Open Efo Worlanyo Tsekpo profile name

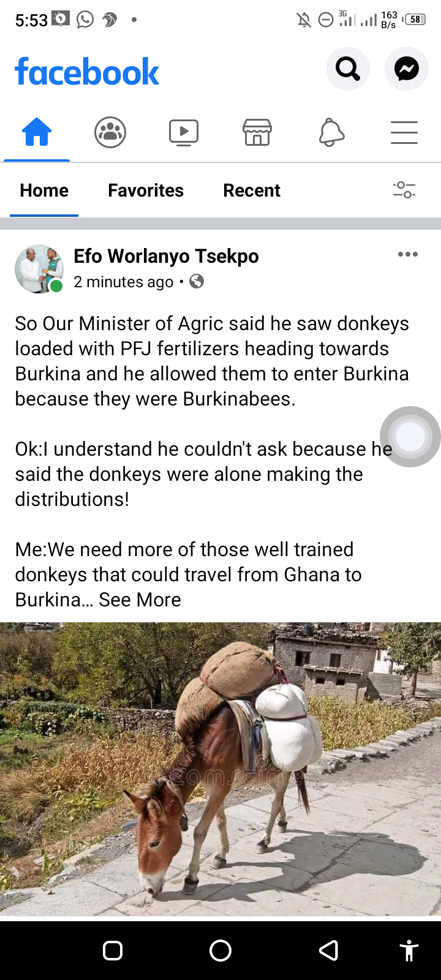(166, 256)
